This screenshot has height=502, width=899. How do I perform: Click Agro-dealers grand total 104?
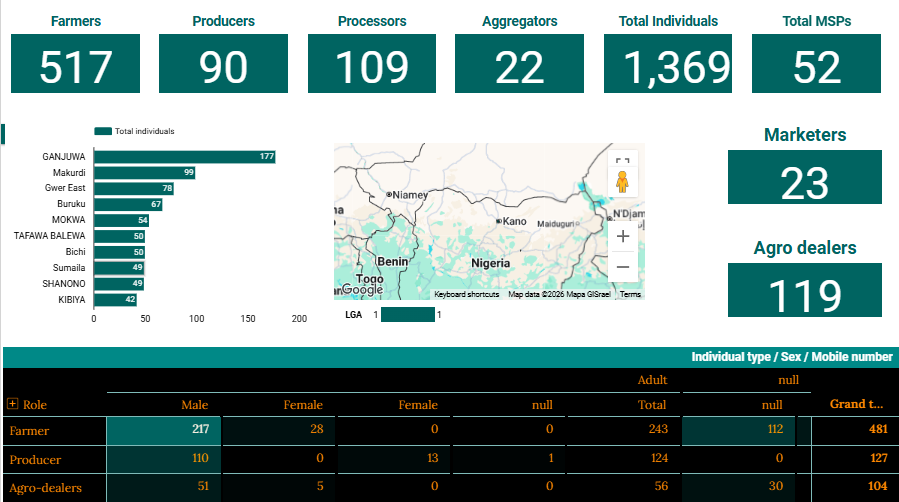pyautogui.click(x=855, y=488)
